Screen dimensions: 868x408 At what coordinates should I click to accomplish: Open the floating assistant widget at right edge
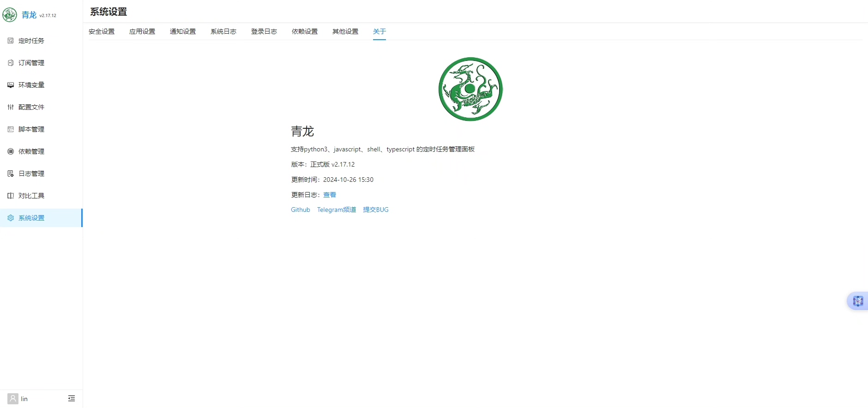point(858,301)
